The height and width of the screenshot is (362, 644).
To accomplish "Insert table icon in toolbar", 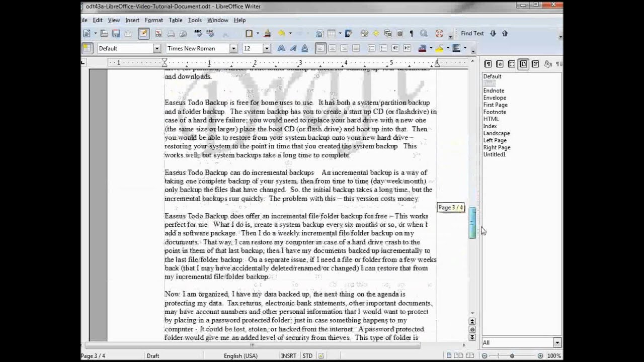I will tap(332, 34).
